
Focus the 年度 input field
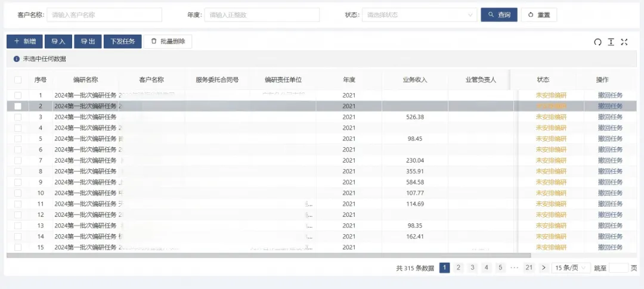[x=262, y=15]
